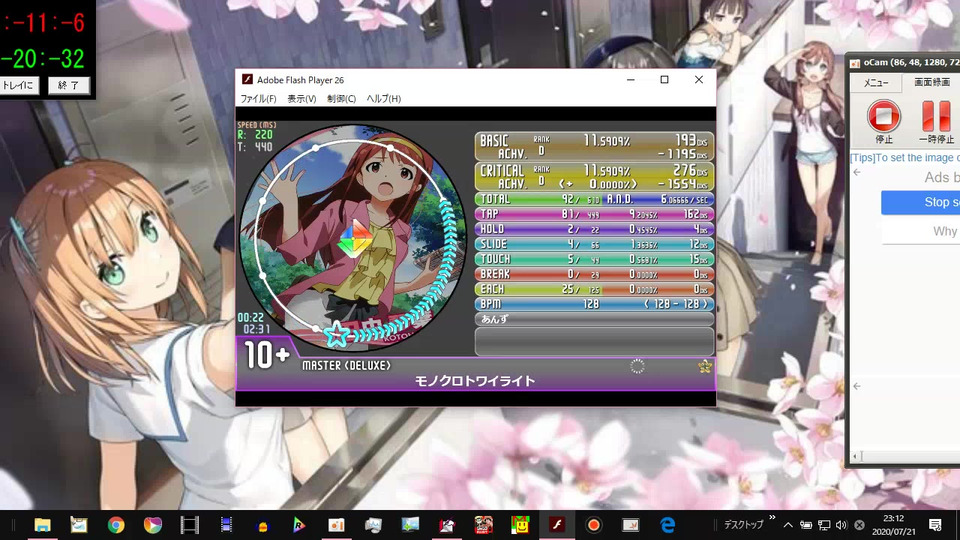
Task: Click the 終了 button on timer widget
Action: [69, 85]
